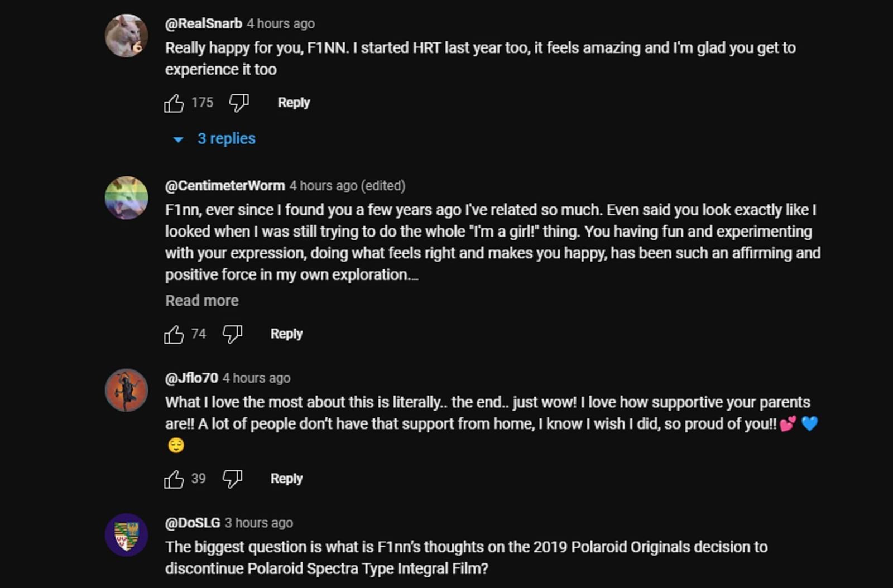Screen dimensions: 893x588
Task: Open the 4 hours ago timestamp on @CentimeterWorm's comment
Action: point(323,185)
